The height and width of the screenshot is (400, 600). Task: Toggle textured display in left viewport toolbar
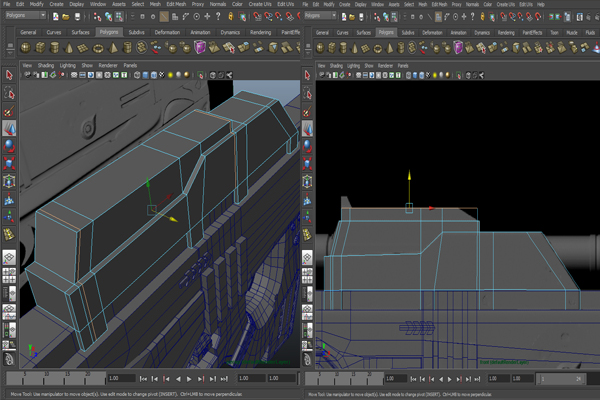162,75
